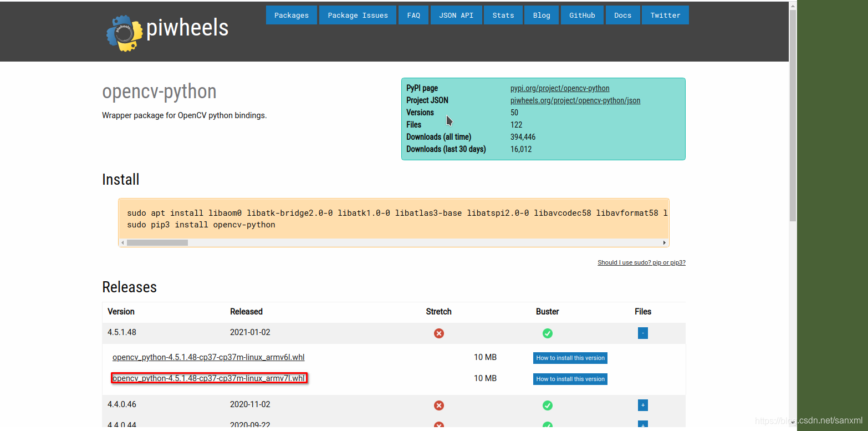
Task: Click the Files count 122
Action: coord(517,125)
